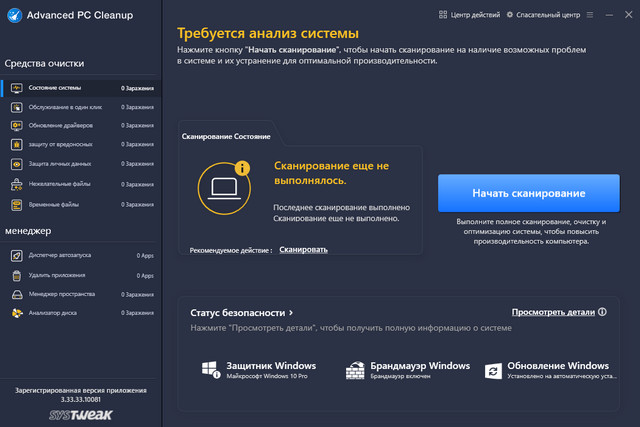The image size is (640, 427).
Task: Open the hamburger menu icon
Action: pyautogui.click(x=590, y=15)
